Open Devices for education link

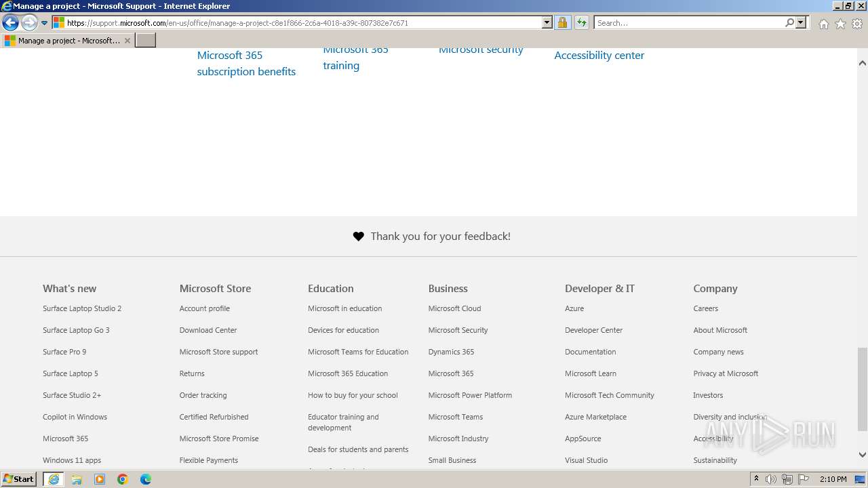click(343, 330)
